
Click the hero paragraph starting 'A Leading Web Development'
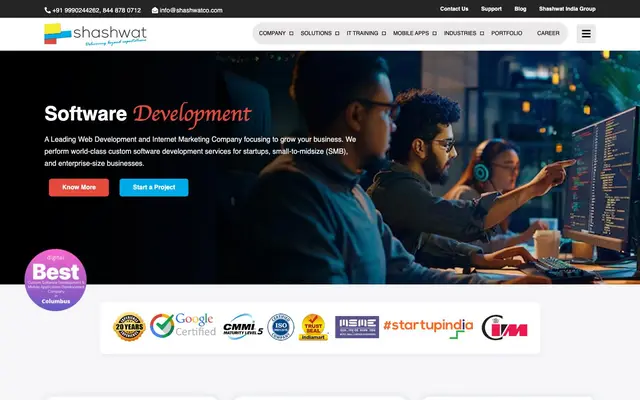point(200,151)
